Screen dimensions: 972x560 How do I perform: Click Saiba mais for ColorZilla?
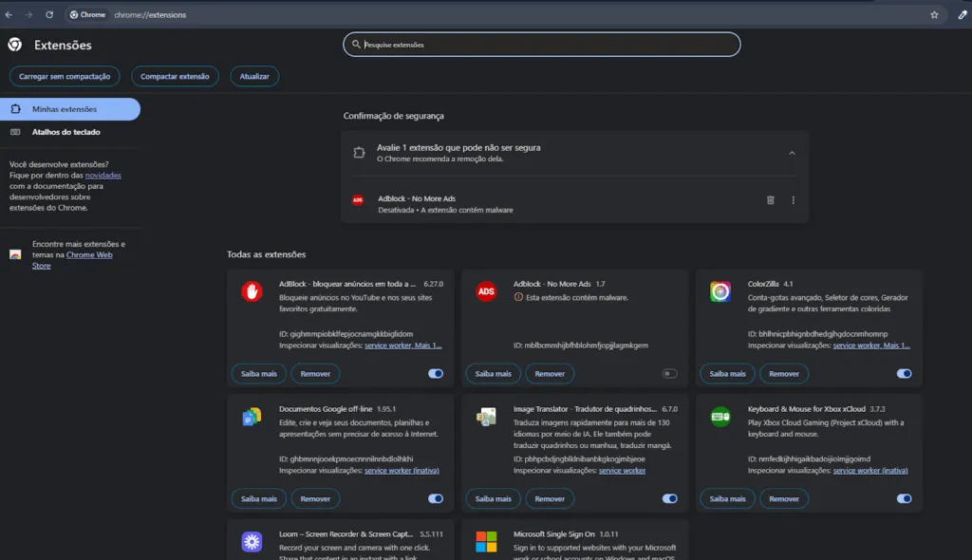click(x=728, y=374)
